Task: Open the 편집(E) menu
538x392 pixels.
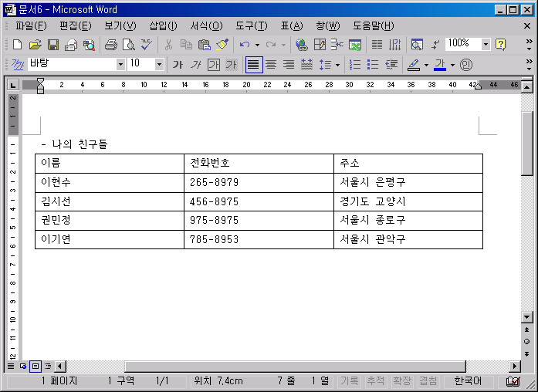Action: pos(75,25)
